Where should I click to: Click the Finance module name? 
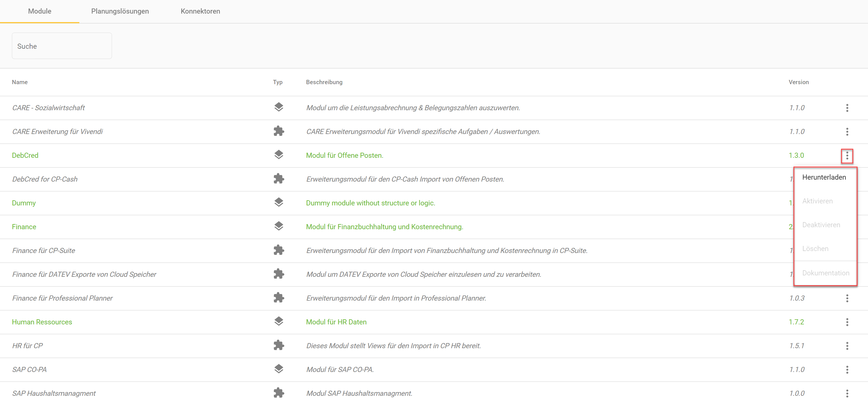point(24,227)
